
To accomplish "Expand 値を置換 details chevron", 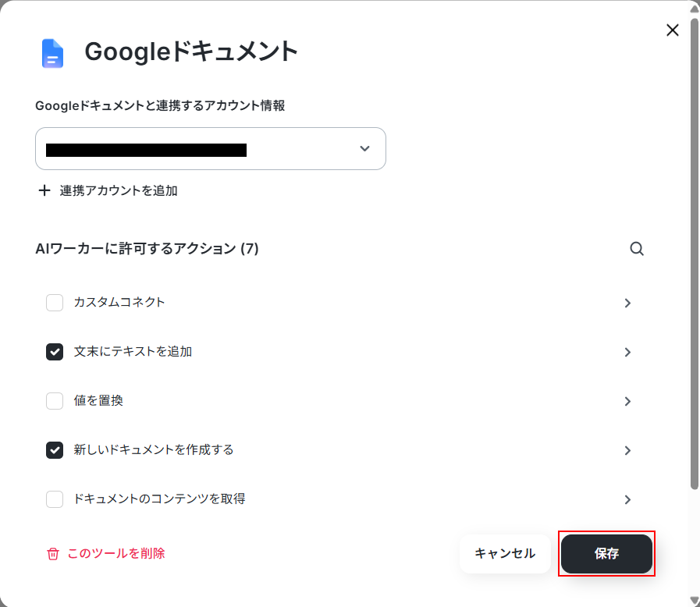I will [627, 401].
